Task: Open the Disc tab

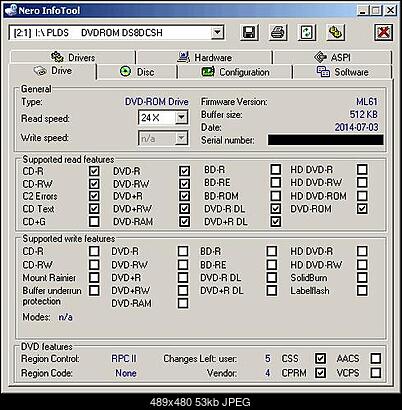Action: [137, 72]
